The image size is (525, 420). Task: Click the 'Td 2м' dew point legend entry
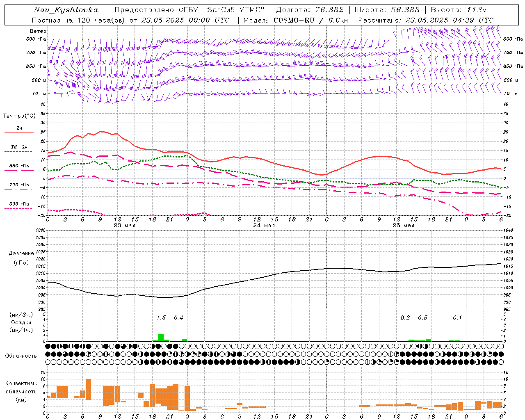click(x=19, y=147)
